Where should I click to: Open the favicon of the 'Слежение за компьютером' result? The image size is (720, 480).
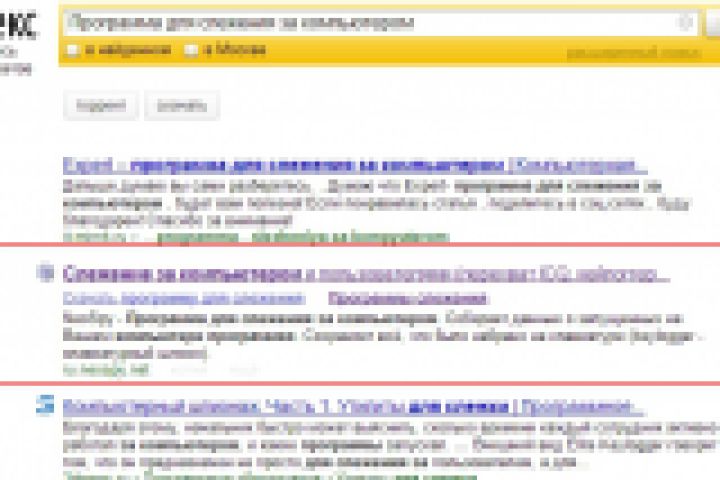[45, 272]
